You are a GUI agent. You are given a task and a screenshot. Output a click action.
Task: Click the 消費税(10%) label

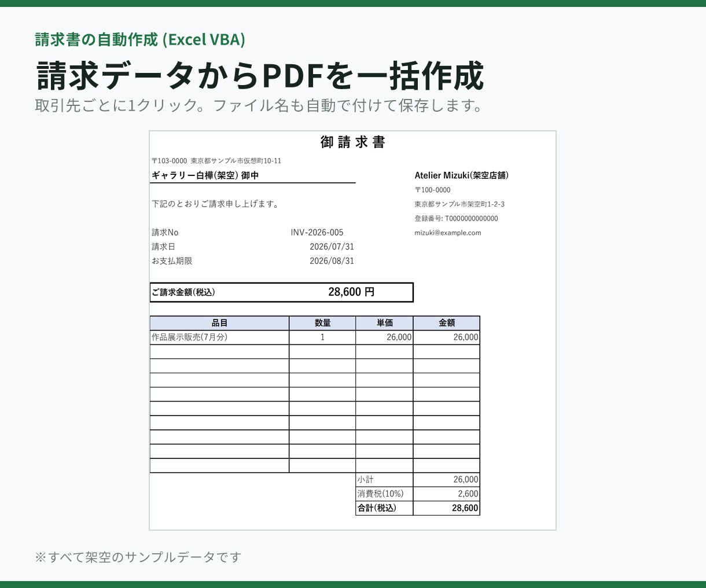click(380, 494)
